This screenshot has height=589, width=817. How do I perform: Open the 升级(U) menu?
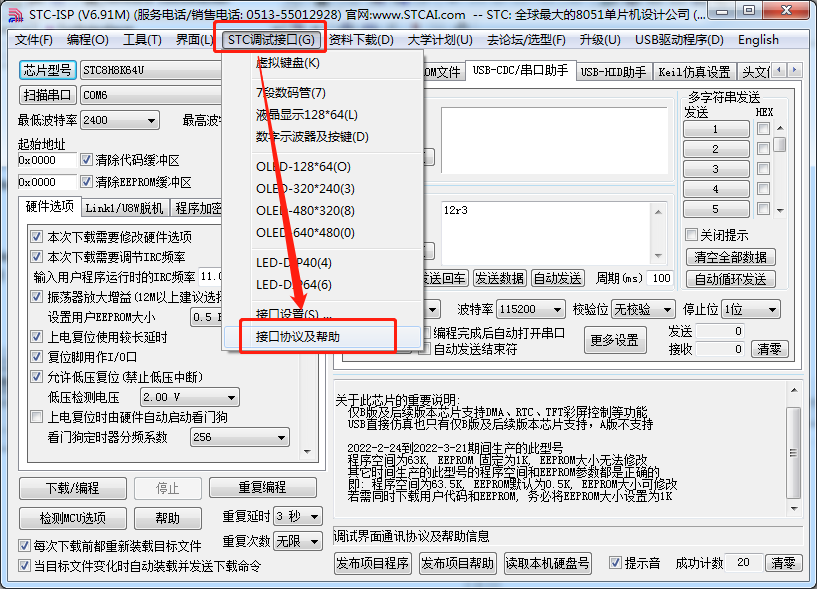(x=600, y=40)
